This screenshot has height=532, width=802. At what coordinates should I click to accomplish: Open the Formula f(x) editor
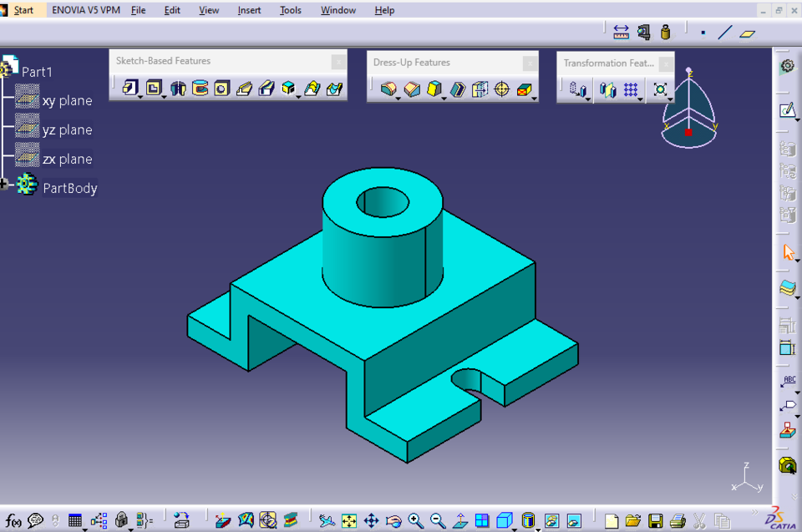13,521
